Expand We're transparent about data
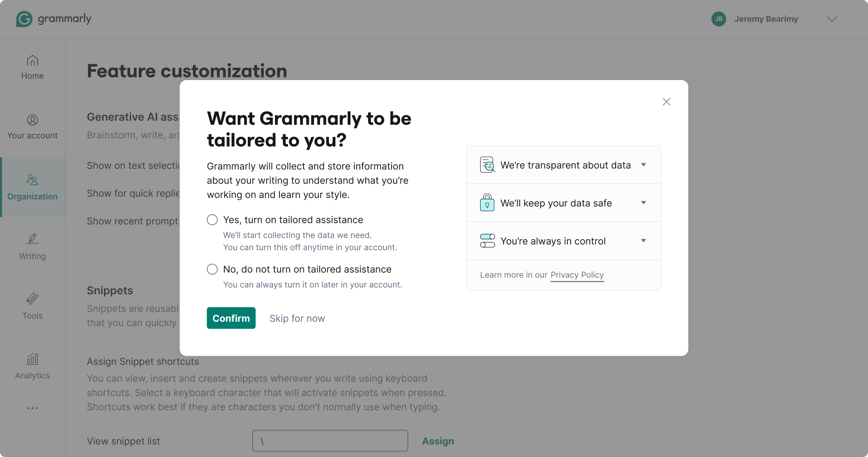868x457 pixels. pos(644,165)
